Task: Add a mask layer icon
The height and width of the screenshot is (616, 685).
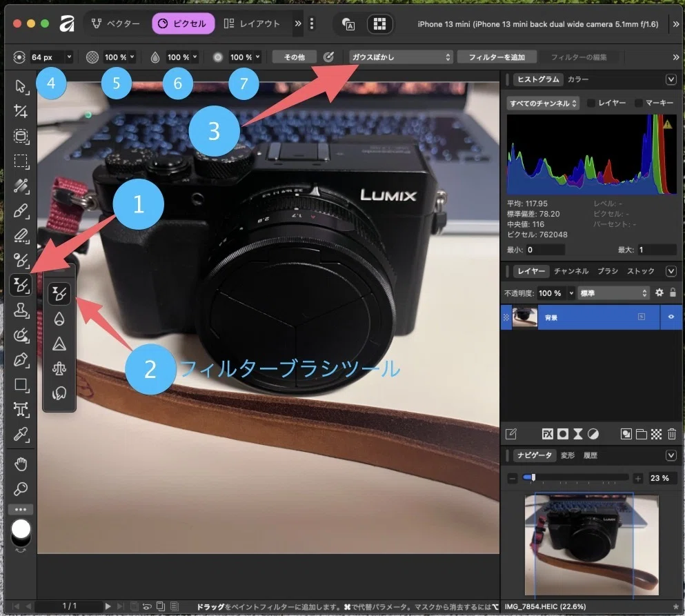Action: tap(563, 434)
